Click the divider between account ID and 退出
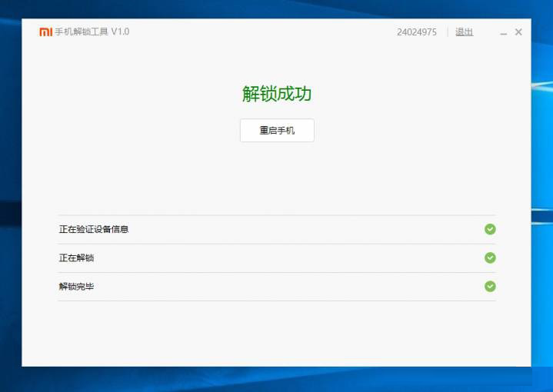 point(447,32)
